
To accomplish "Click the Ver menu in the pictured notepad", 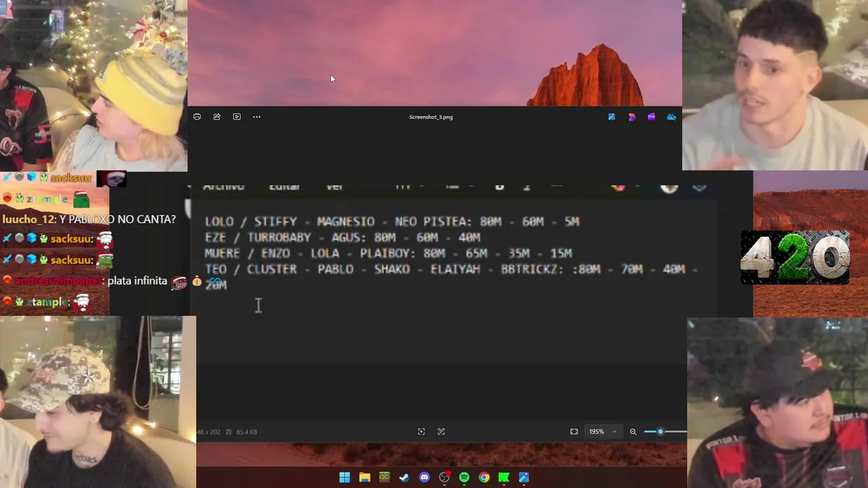I will tap(334, 186).
